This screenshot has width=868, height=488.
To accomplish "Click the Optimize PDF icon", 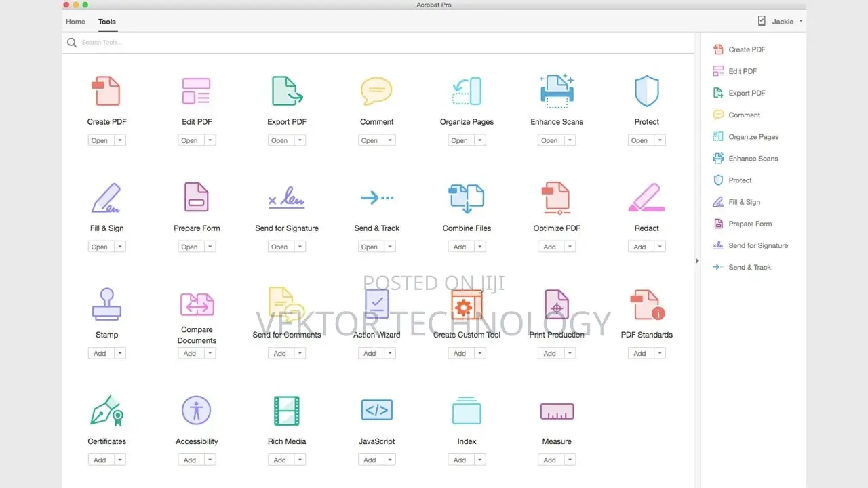I will coord(557,197).
